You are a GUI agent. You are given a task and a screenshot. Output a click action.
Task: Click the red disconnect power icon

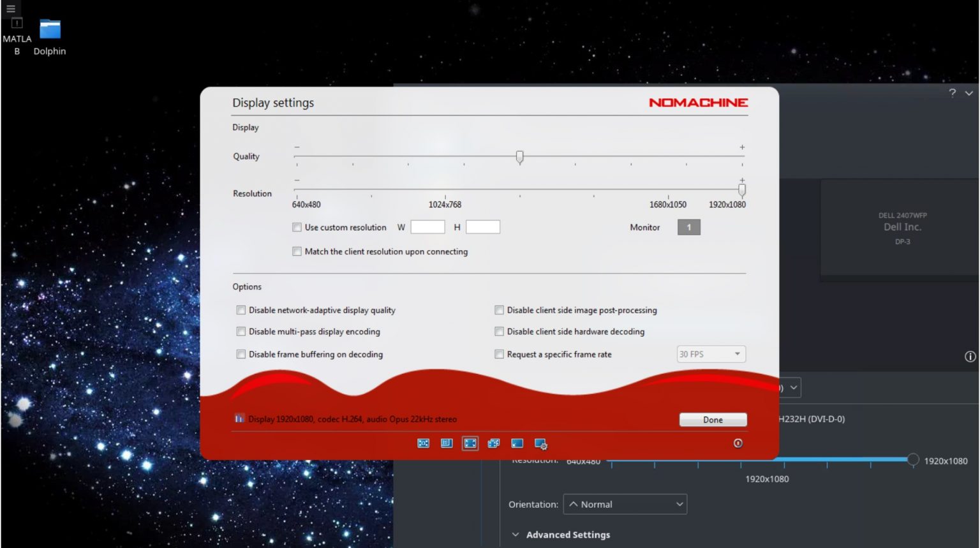[738, 443]
